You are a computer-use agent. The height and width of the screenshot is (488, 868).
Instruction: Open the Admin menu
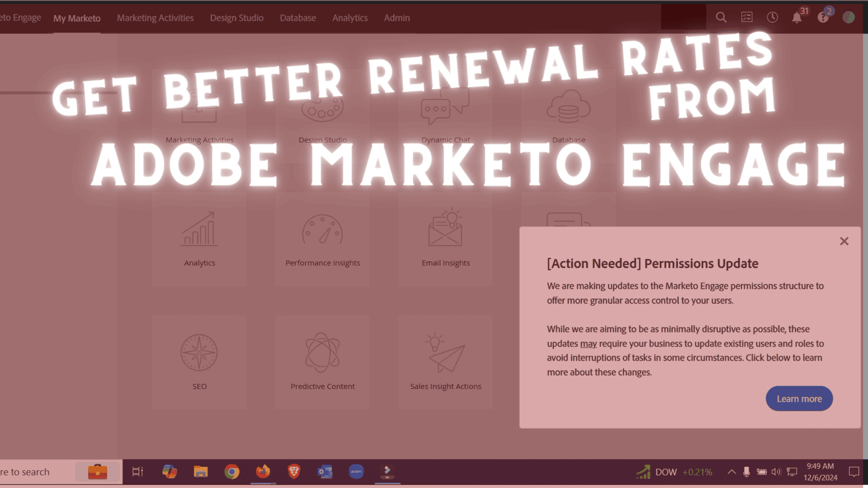point(397,17)
